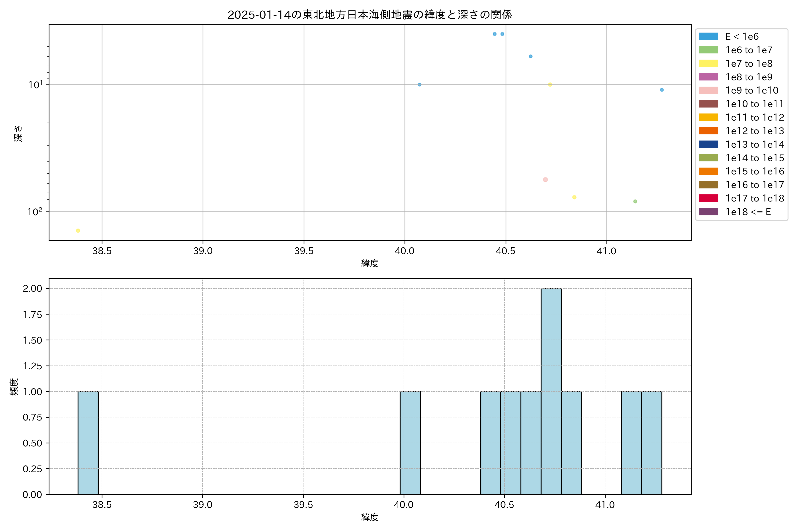Click the pink '1e9 to 1e10' legend swatch

[708, 91]
